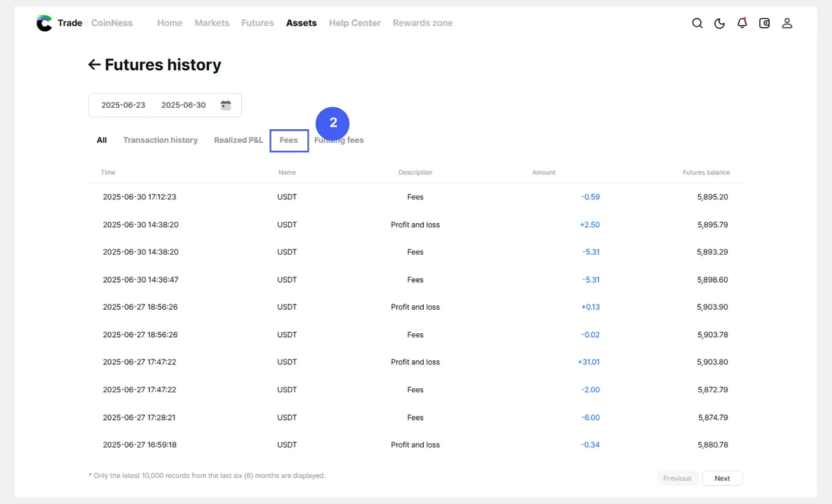Switch to the Transaction history tab
This screenshot has width=832, height=504.
pyautogui.click(x=161, y=140)
